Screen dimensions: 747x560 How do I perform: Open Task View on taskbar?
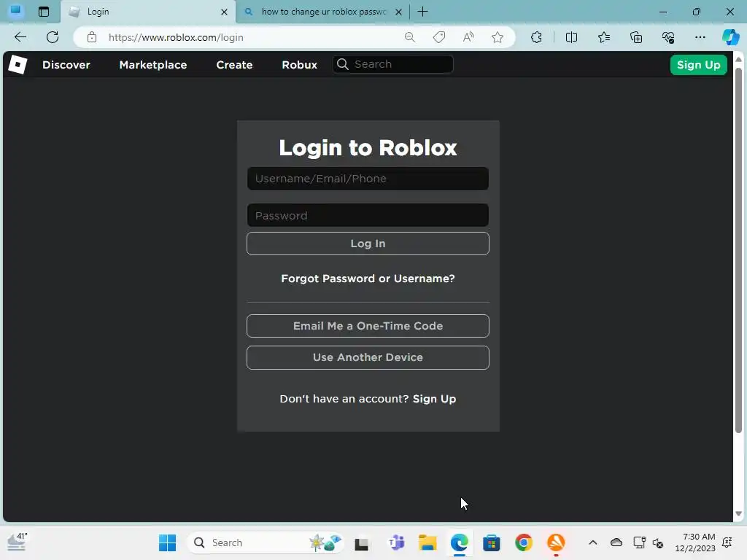point(362,542)
